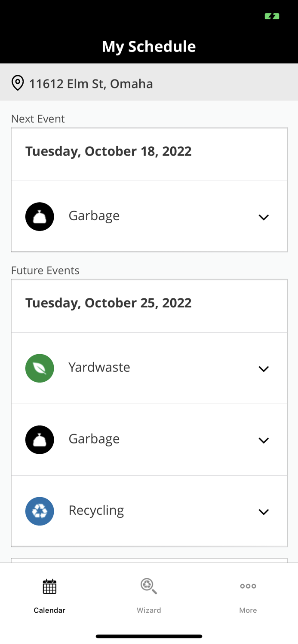Expand the Recycling event details

point(264,511)
